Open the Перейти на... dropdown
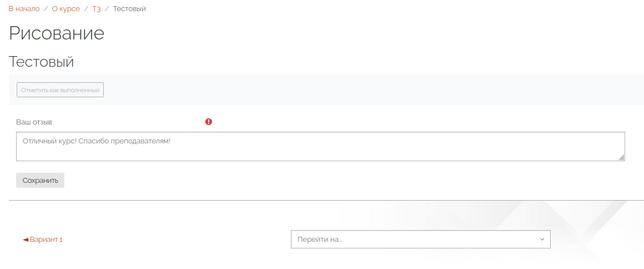644x269 pixels. [421, 240]
